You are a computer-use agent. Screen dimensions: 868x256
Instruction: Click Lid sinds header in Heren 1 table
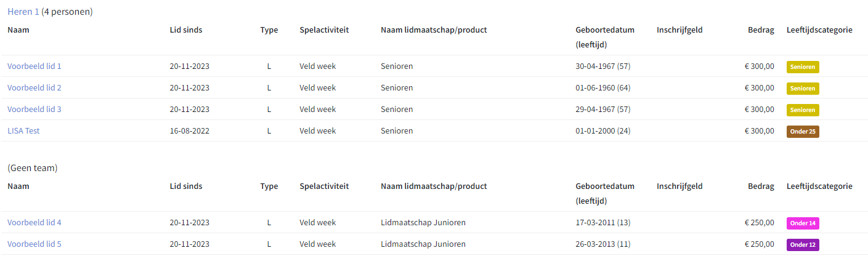tap(186, 30)
